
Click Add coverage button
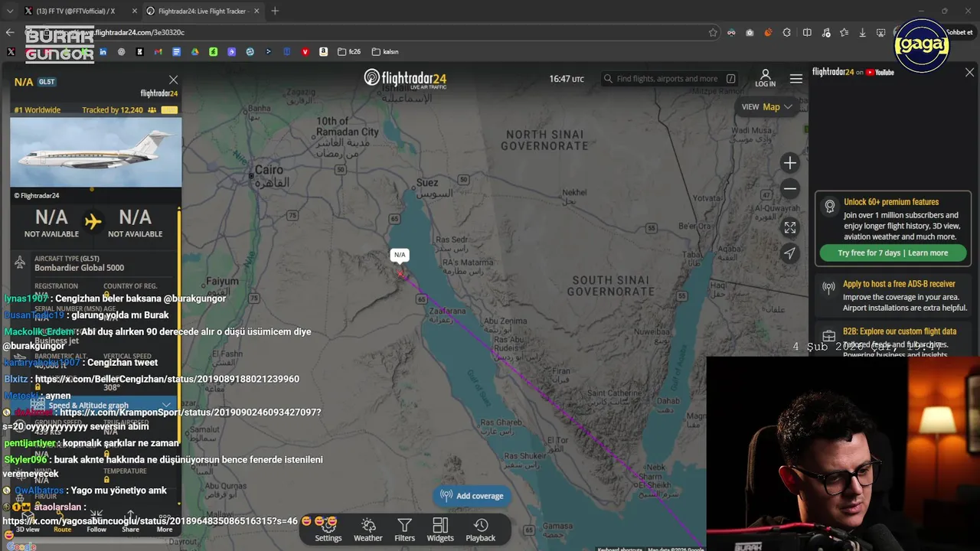click(472, 496)
